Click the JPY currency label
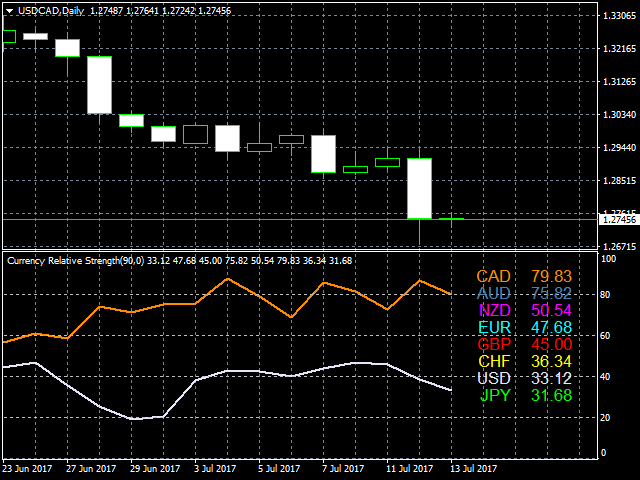The width and height of the screenshot is (640, 480). pyautogui.click(x=495, y=395)
